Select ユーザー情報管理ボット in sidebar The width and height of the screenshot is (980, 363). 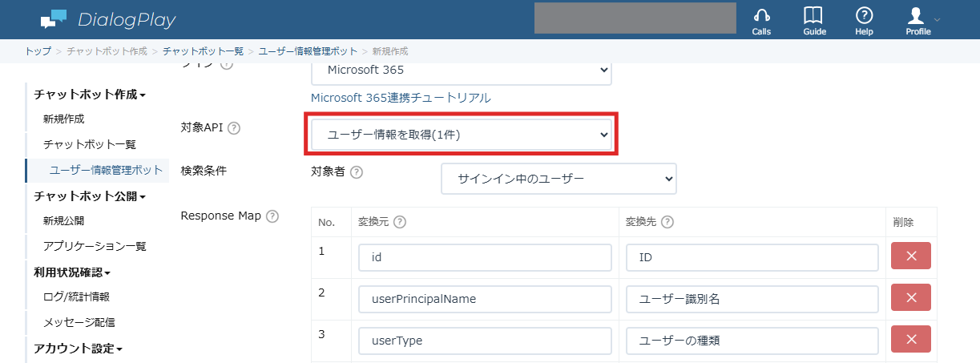click(x=106, y=170)
